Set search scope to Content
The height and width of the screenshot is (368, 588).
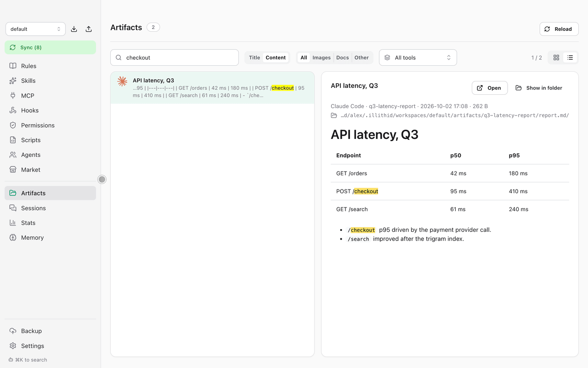276,57
